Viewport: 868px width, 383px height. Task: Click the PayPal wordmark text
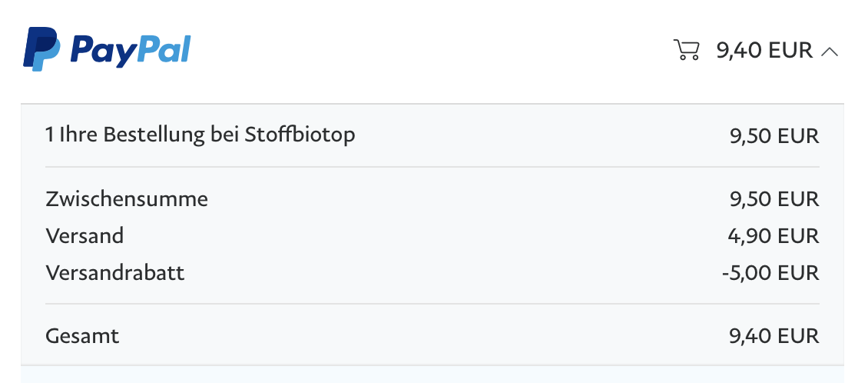[131, 51]
